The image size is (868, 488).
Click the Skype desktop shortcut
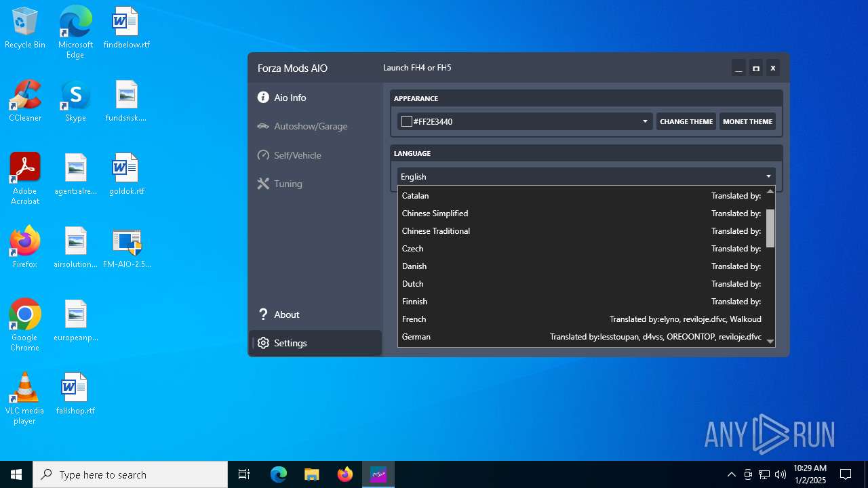point(75,102)
